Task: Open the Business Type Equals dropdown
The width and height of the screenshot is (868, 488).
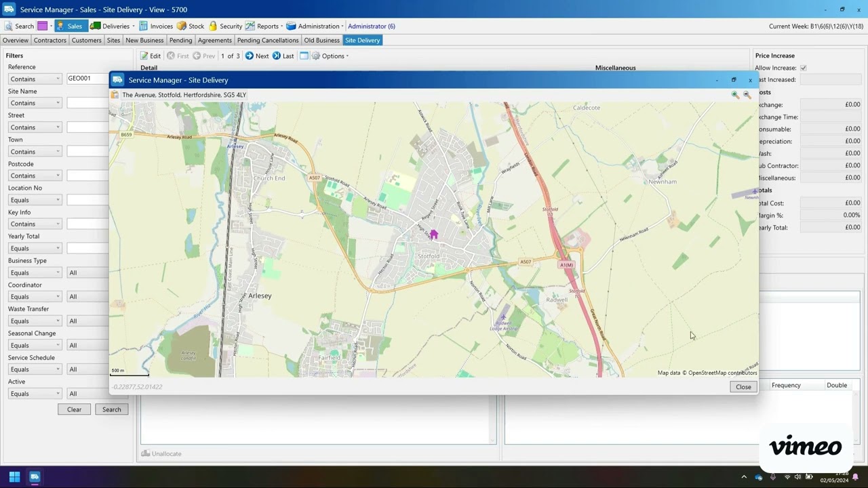Action: click(x=35, y=272)
